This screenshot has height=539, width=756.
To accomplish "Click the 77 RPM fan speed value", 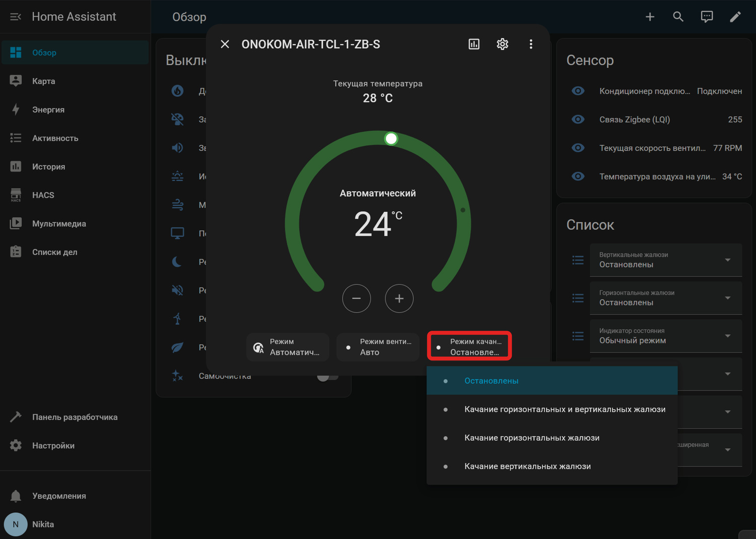I will (x=727, y=148).
